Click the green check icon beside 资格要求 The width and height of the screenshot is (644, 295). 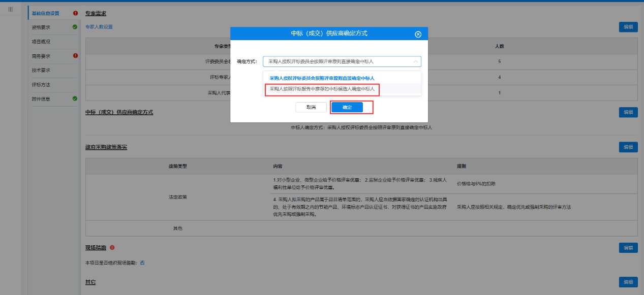[75, 27]
